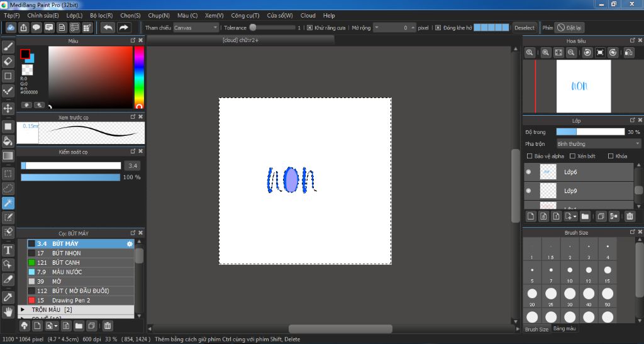The height and width of the screenshot is (344, 644).
Task: Enable the Khóa checkbox
Action: point(611,156)
